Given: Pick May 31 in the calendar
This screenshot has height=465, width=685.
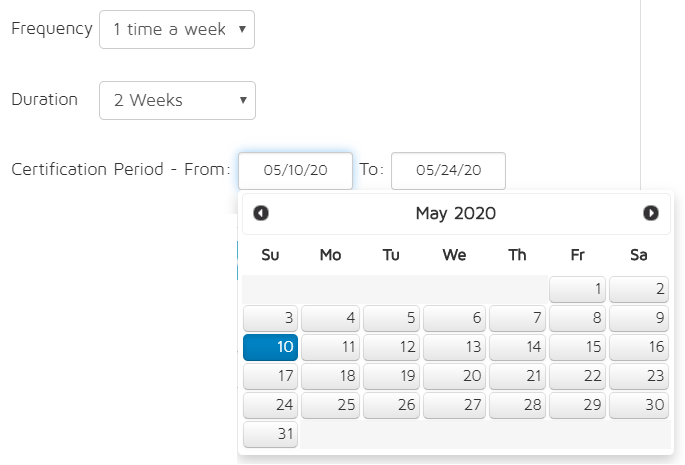Looking at the screenshot, I should (271, 435).
